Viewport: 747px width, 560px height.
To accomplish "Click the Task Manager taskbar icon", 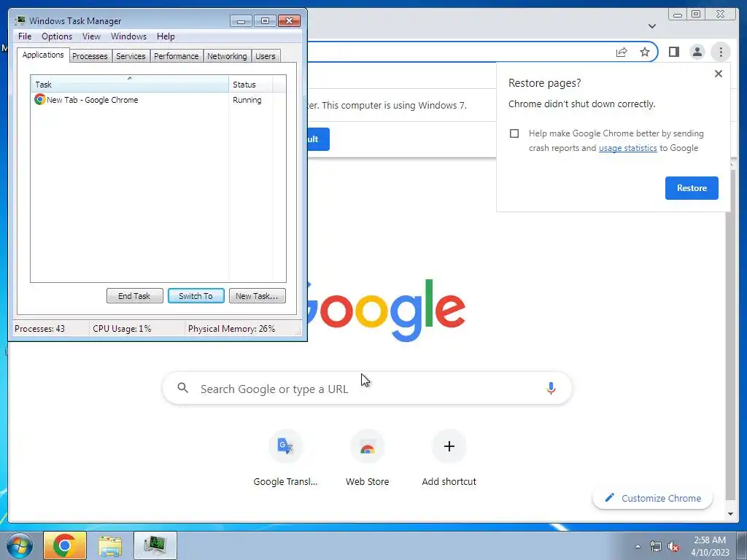I will pyautogui.click(x=155, y=545).
